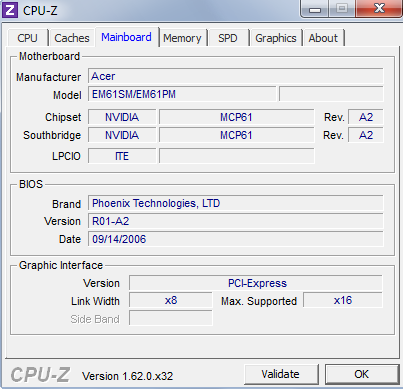Screen dimensions: 403x389
Task: Click the CPU-Z purple Z title icon
Action: pyautogui.click(x=10, y=10)
